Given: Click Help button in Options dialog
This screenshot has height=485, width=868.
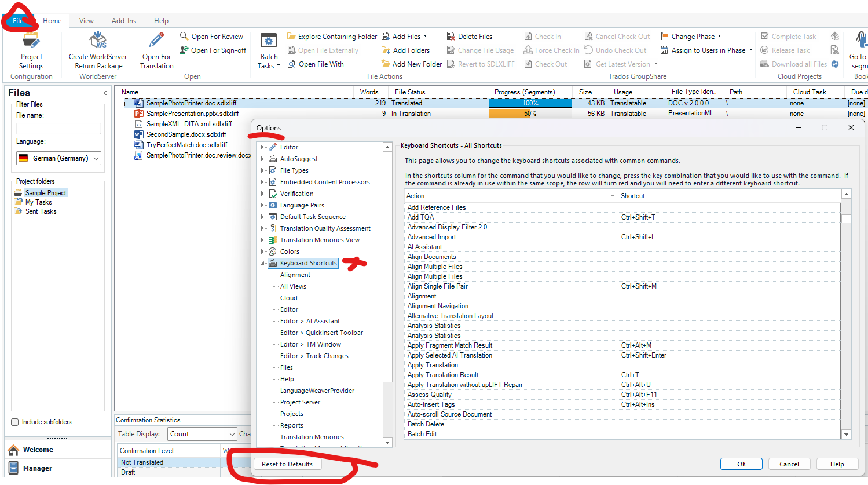Looking at the screenshot, I should tap(837, 464).
